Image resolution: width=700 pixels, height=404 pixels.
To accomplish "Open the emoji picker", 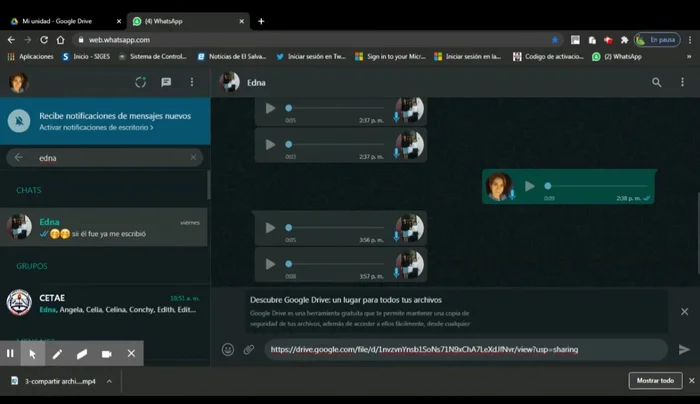I will tap(228, 350).
